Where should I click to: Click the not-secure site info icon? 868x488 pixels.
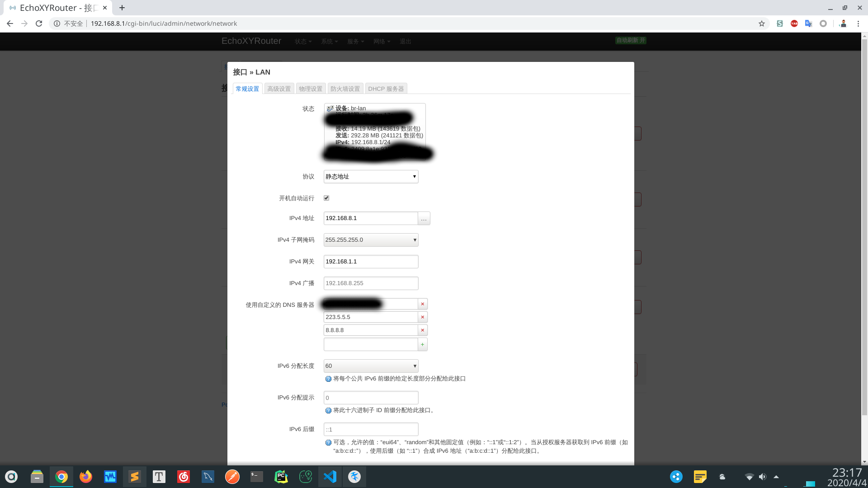point(57,23)
